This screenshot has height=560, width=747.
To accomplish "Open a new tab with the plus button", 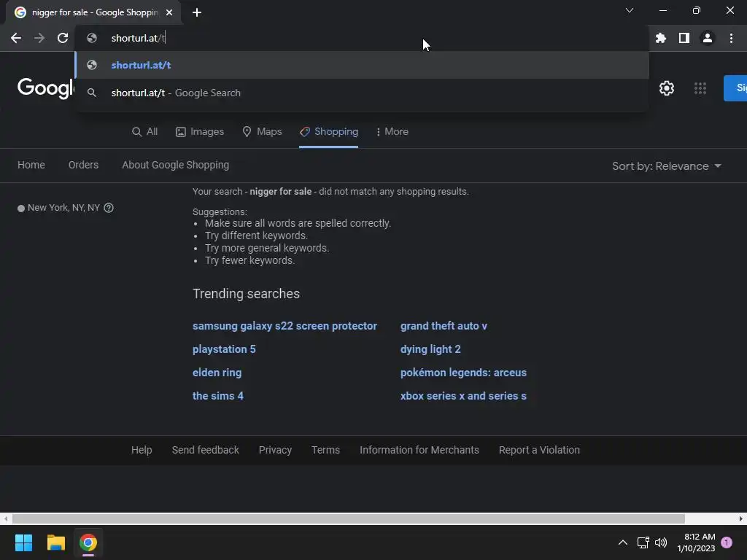I will point(197,12).
